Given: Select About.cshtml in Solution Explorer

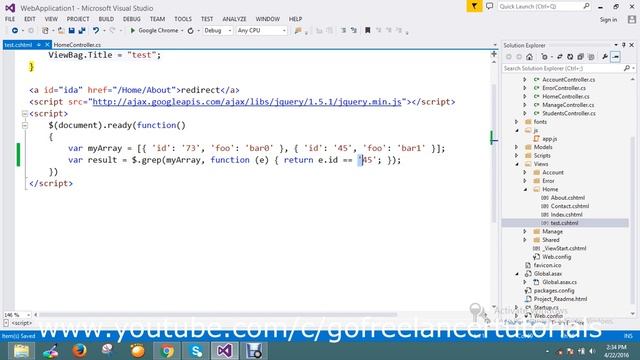Looking at the screenshot, I should click(x=568, y=198).
